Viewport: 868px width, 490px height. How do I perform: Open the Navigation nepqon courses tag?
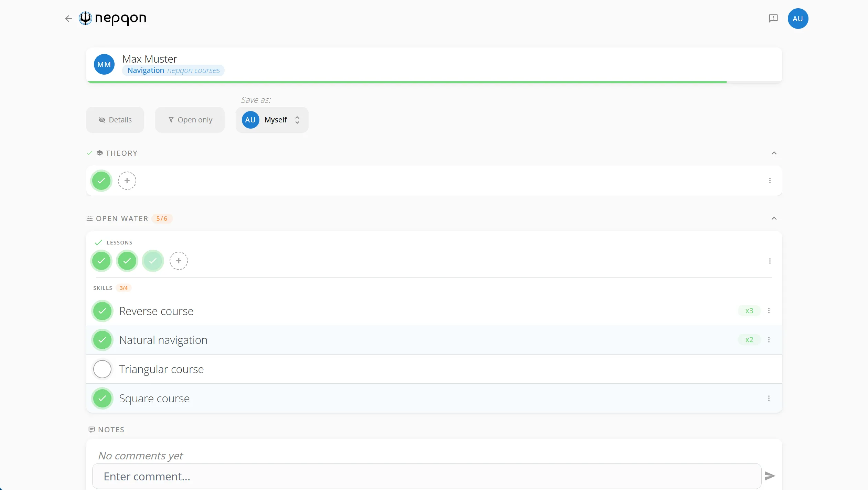[173, 70]
